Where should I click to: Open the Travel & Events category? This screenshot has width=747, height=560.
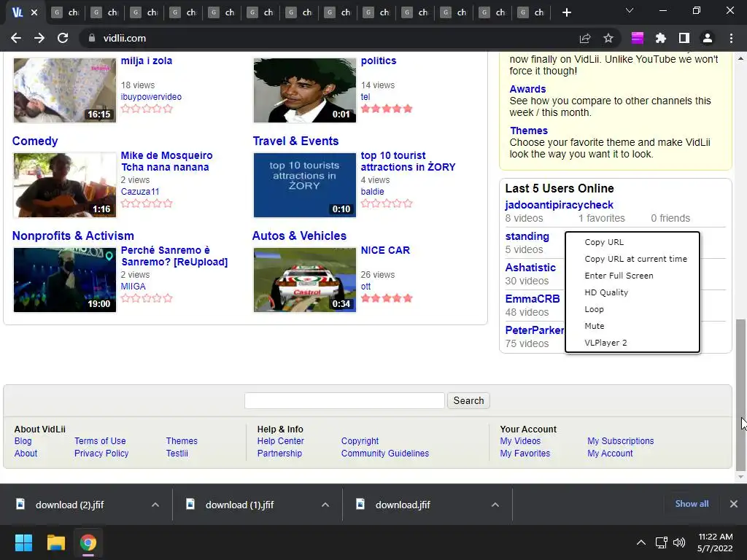click(x=295, y=141)
